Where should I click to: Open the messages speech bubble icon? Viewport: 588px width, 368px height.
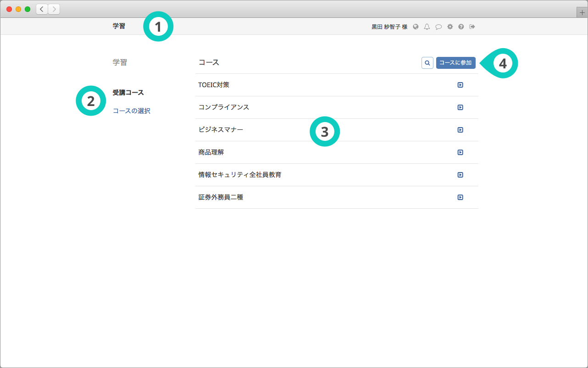click(438, 27)
